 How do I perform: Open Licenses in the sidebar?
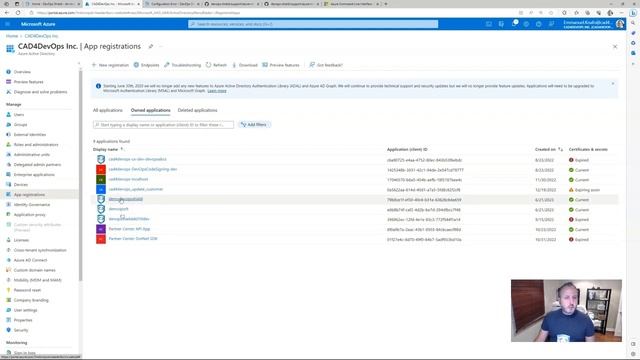[21, 240]
